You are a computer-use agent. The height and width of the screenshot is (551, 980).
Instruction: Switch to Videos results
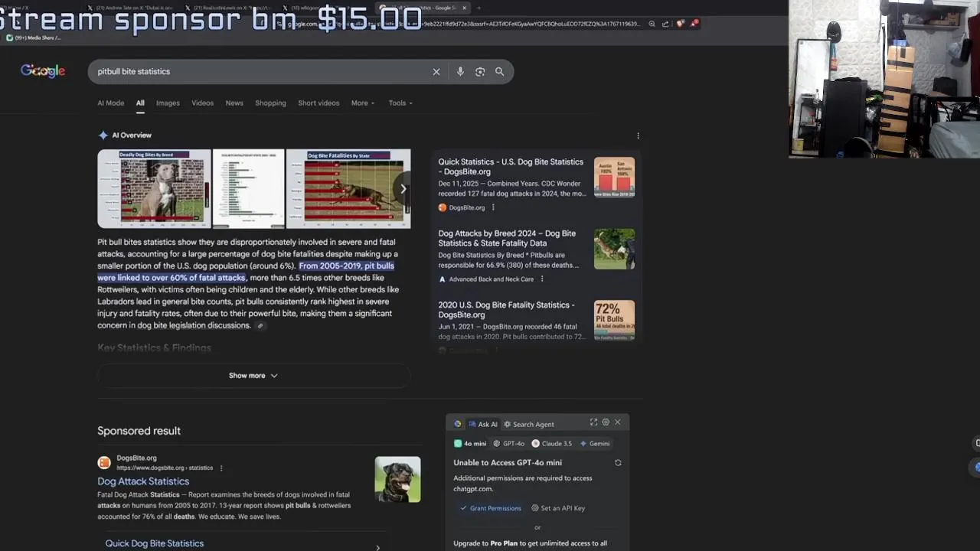coord(202,103)
